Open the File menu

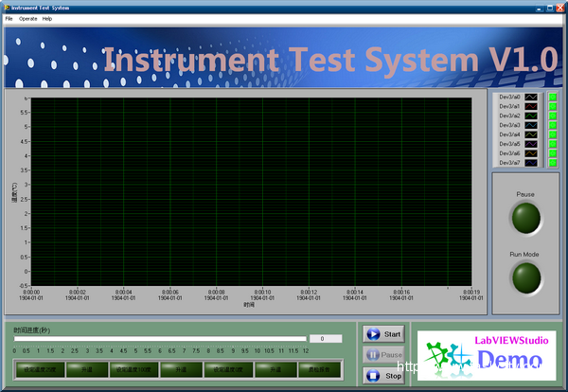click(9, 19)
